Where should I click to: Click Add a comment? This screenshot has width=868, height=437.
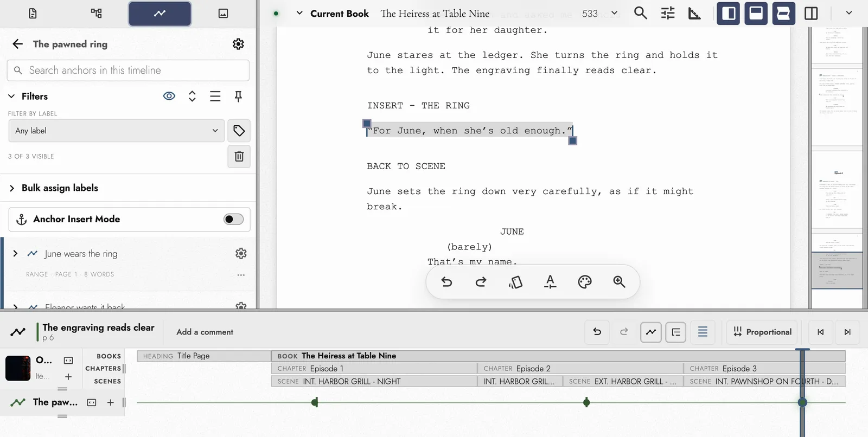205,332
